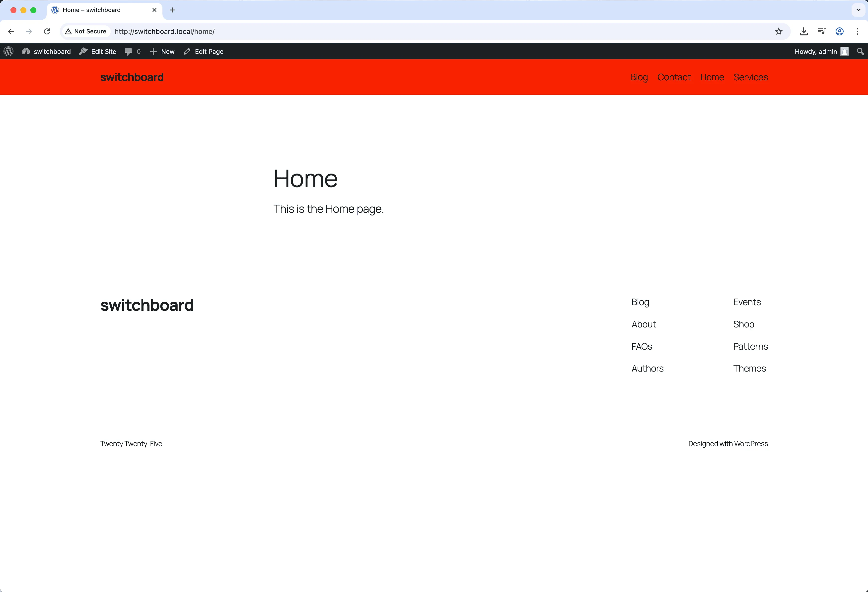Screen dimensions: 868x592
Task: Open the Chrome profile avatar icon
Action: (x=840, y=31)
